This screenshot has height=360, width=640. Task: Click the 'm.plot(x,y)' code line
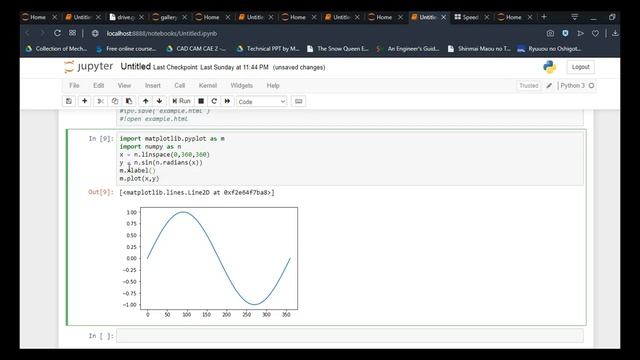pyautogui.click(x=139, y=179)
